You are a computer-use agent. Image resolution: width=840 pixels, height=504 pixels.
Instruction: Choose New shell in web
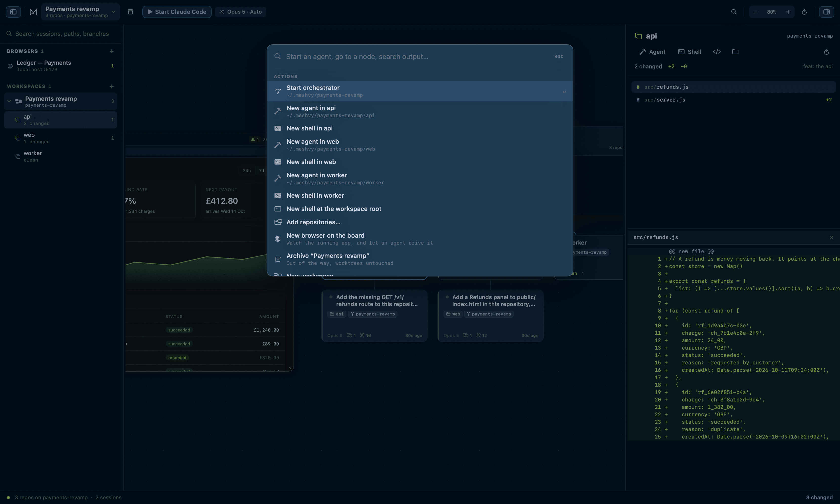click(x=420, y=162)
